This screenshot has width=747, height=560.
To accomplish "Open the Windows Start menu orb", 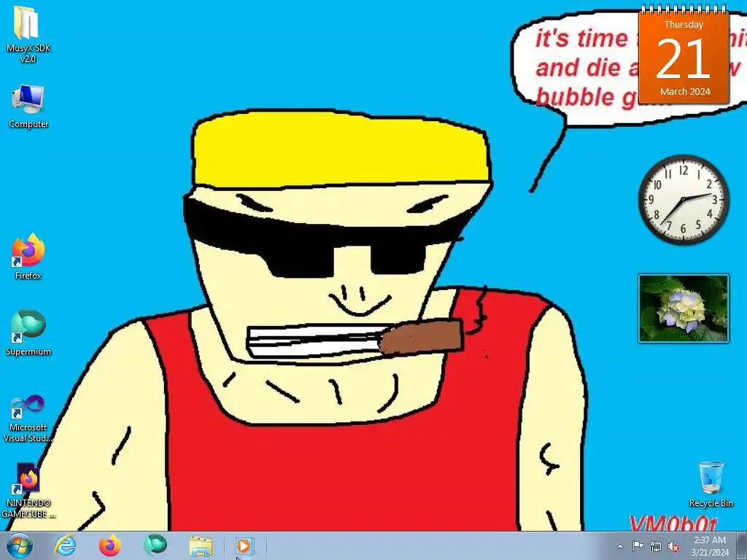I will pyautogui.click(x=20, y=545).
